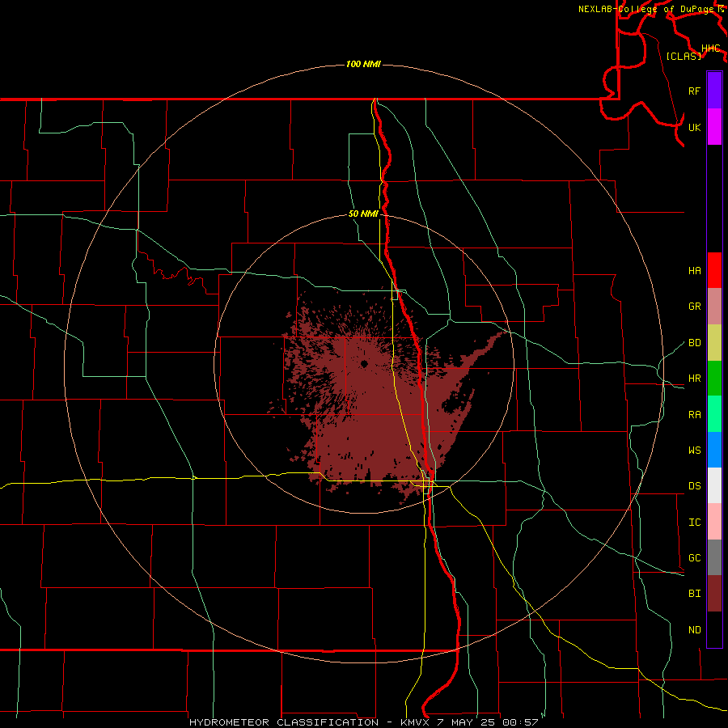This screenshot has width=728, height=728.
Task: Click the WS legend label
Action: coord(694,450)
